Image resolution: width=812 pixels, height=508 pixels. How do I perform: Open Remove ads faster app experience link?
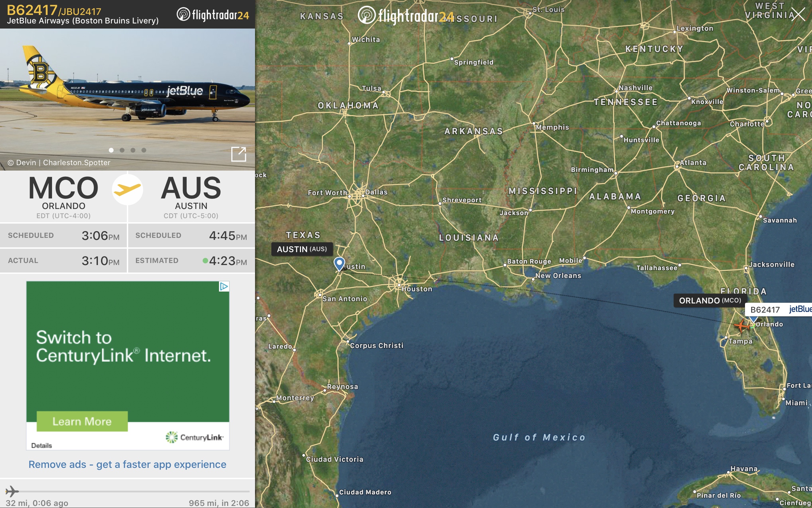pyautogui.click(x=127, y=465)
